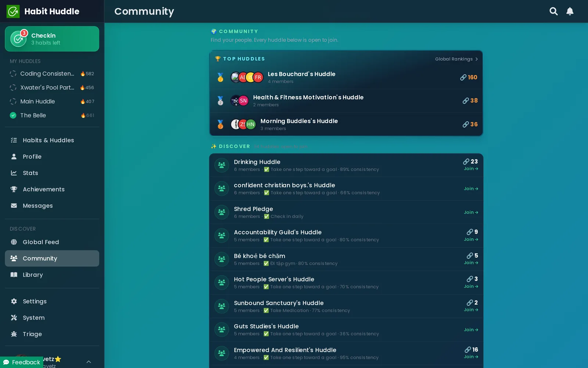Image resolution: width=588 pixels, height=368 pixels.
Task: Open Morning Buddies's Huddle
Action: tap(346, 124)
